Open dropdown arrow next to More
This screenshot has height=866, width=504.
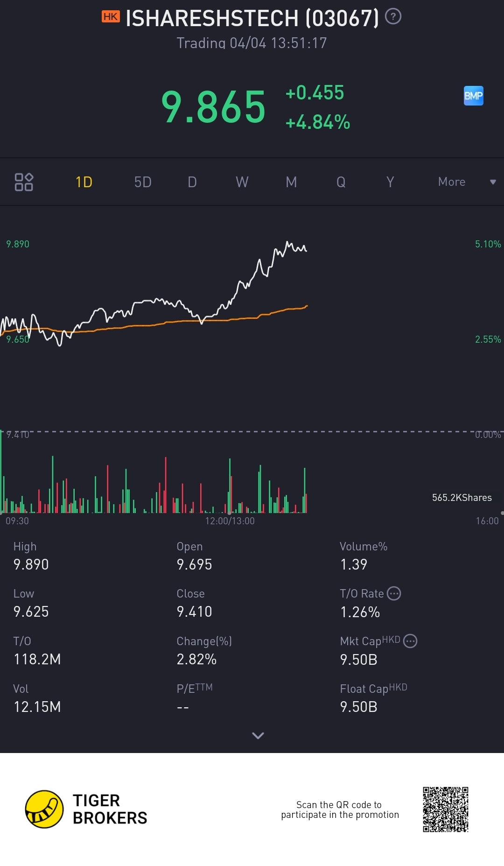click(493, 182)
